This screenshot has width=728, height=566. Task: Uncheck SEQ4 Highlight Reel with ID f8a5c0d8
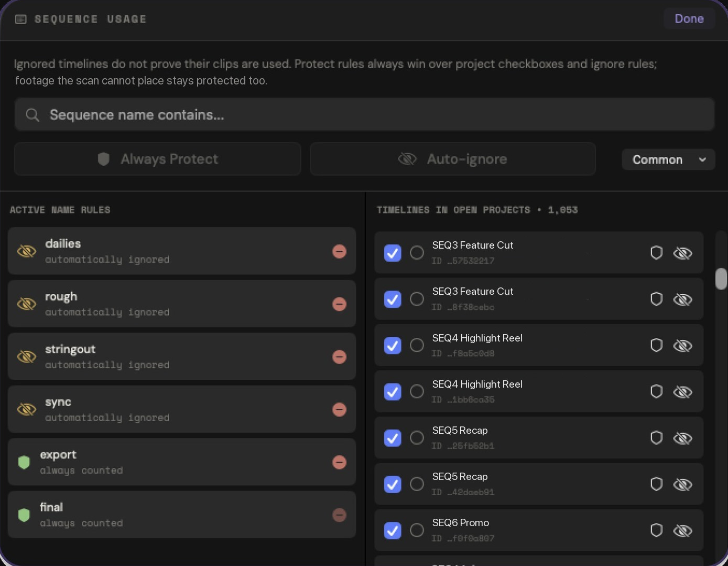(393, 345)
